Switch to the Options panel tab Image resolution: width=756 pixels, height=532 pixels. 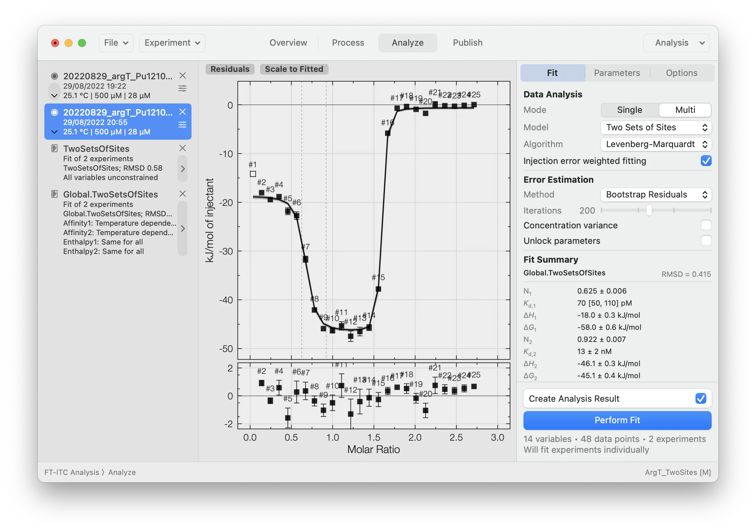click(682, 73)
